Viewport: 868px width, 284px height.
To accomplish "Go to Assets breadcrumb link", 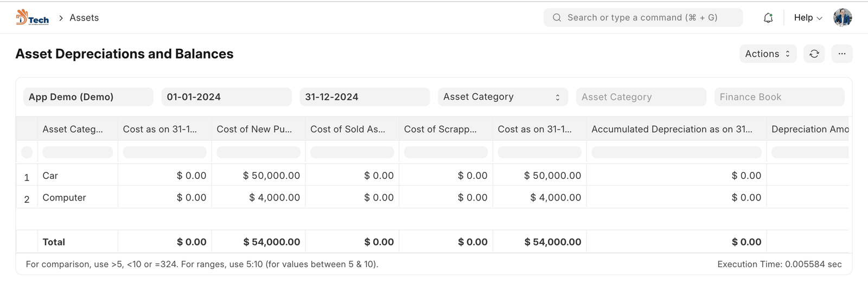I will (84, 18).
